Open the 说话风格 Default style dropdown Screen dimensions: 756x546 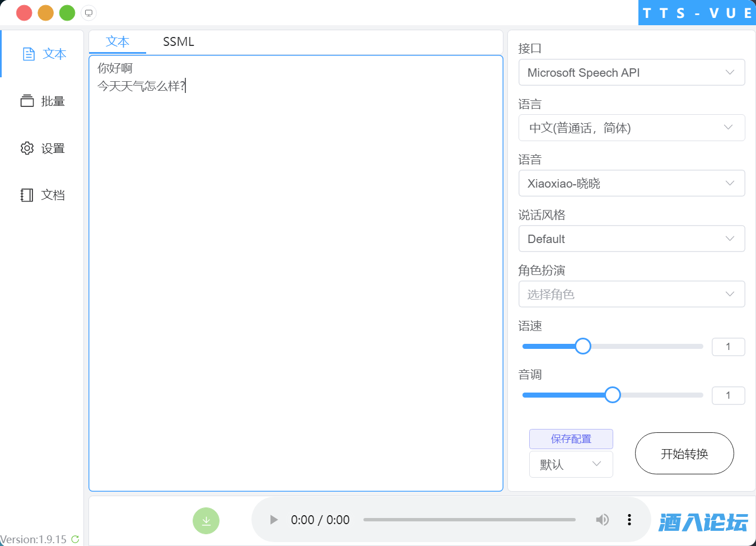(x=631, y=239)
